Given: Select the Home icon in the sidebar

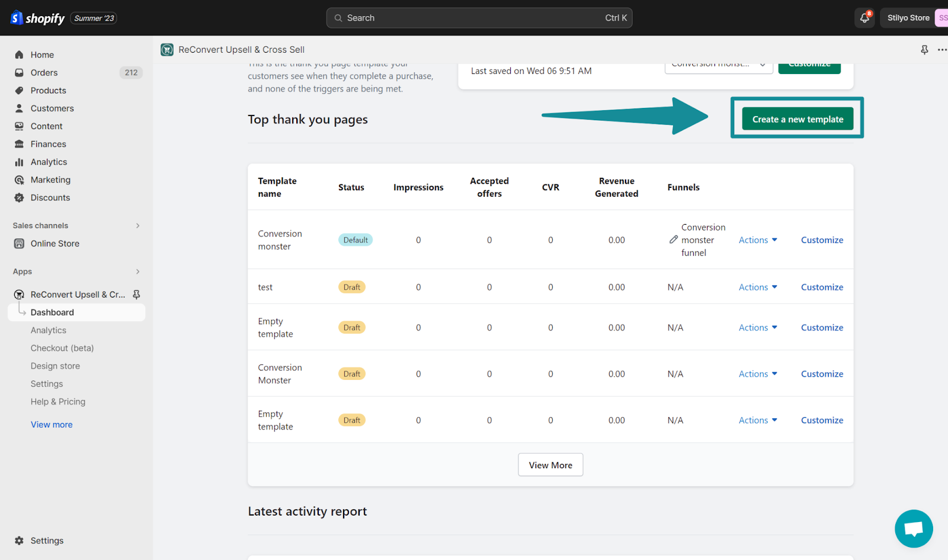Looking at the screenshot, I should pyautogui.click(x=20, y=55).
